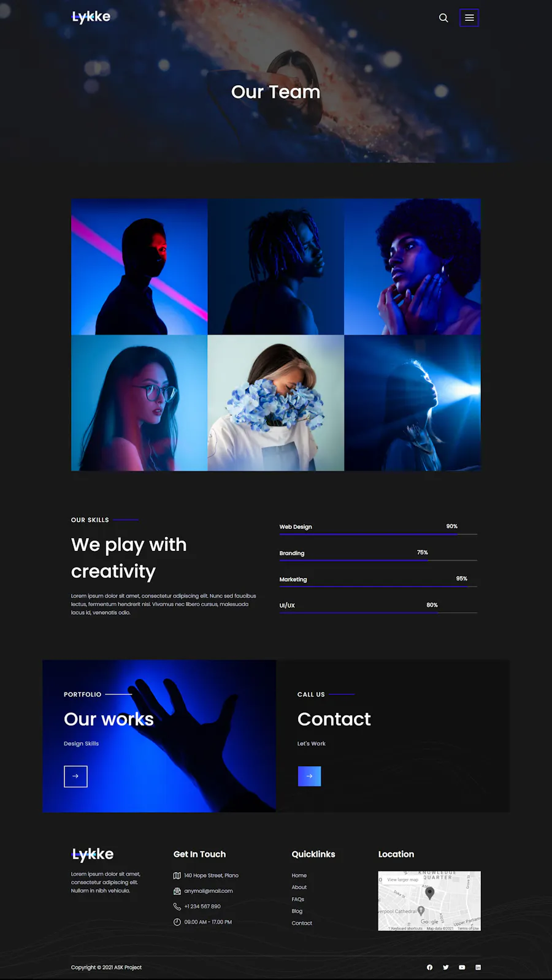Click View larger map on the map
Viewport: 552px width, 980px height.
tap(402, 879)
